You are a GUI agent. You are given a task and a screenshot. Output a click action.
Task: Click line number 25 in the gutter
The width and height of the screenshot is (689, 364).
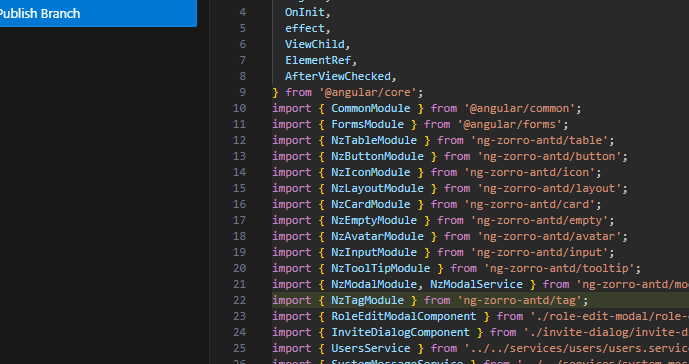239,348
